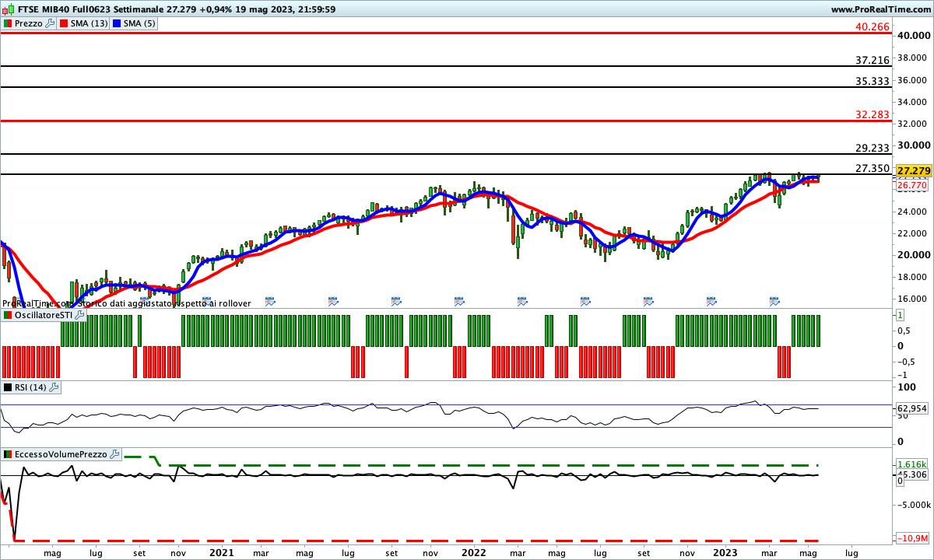Click the candlestick chart icon beside FTSE MIB40

point(7,9)
